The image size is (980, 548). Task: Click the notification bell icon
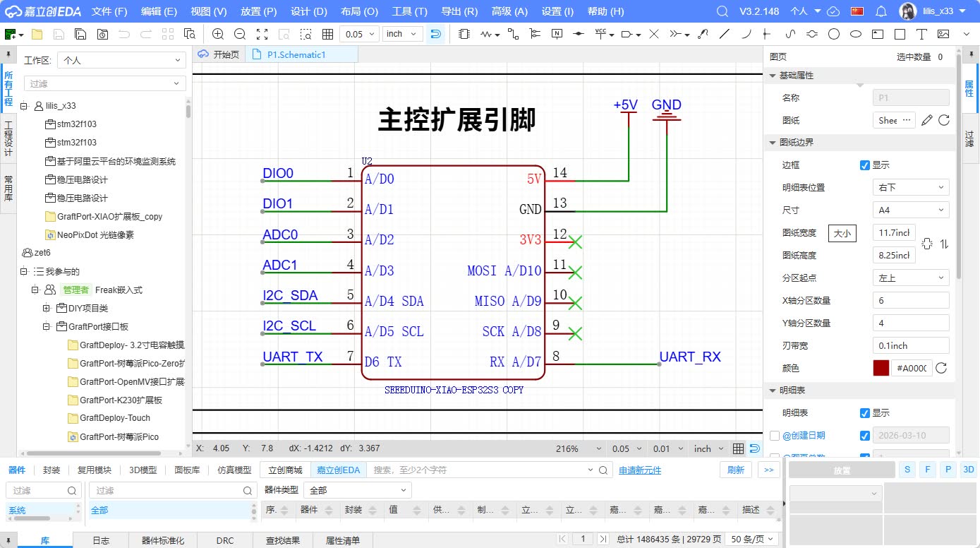[881, 11]
